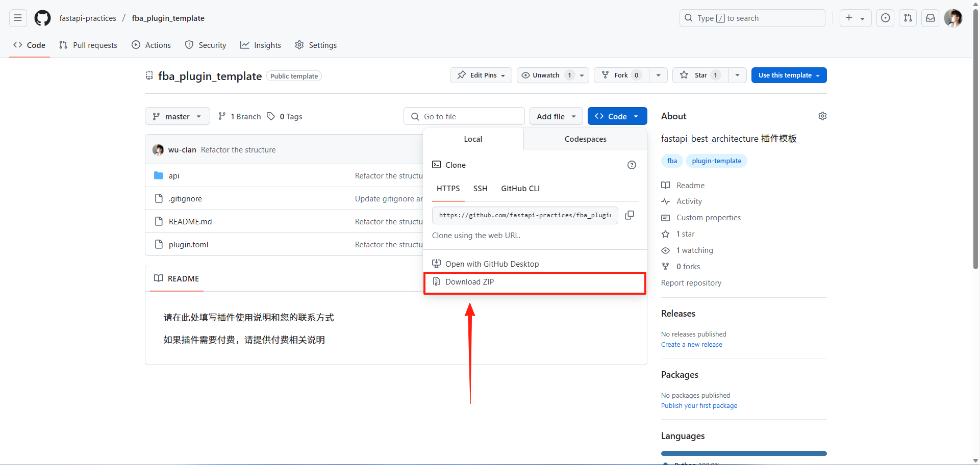The image size is (980, 465).
Task: Switch to the Codespaces tab
Action: pyautogui.click(x=585, y=139)
